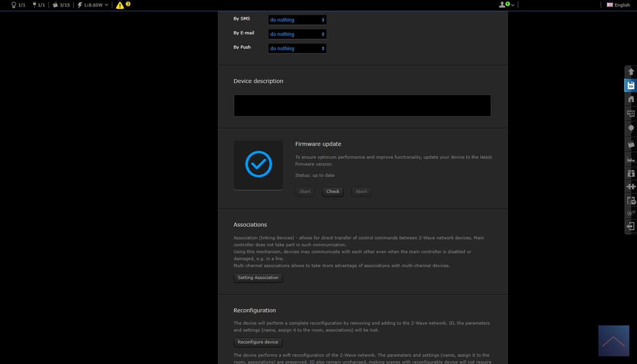Click the up arrow icon in right sidebar

631,72
